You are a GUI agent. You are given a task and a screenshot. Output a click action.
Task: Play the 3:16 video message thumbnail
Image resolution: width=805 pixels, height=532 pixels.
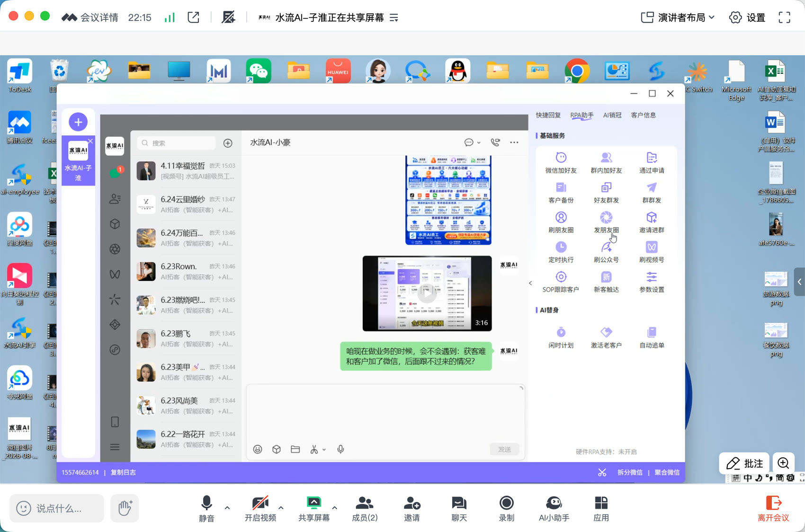pyautogui.click(x=427, y=293)
